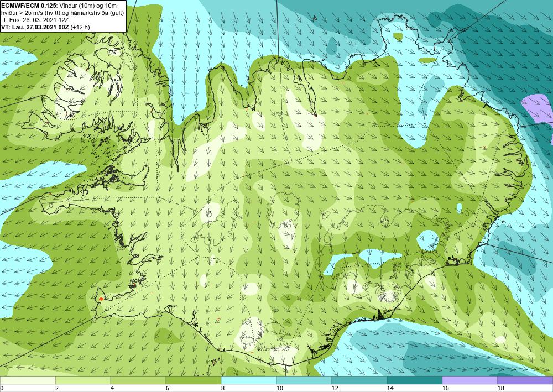Click the 8–10 m/s light cyan legend swatch
The image size is (553, 392).
pyautogui.click(x=249, y=380)
